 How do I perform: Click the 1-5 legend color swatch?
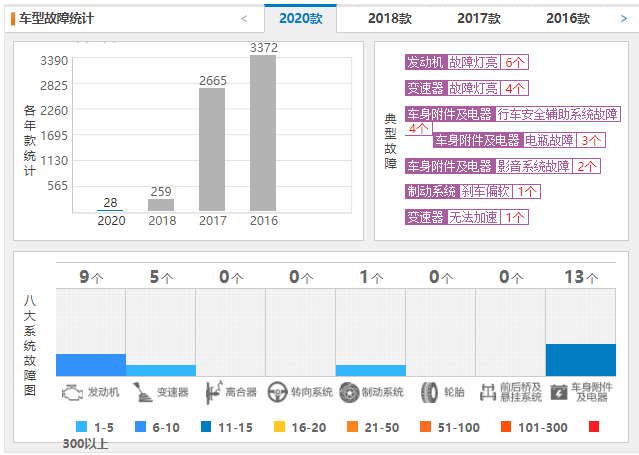pyautogui.click(x=82, y=426)
